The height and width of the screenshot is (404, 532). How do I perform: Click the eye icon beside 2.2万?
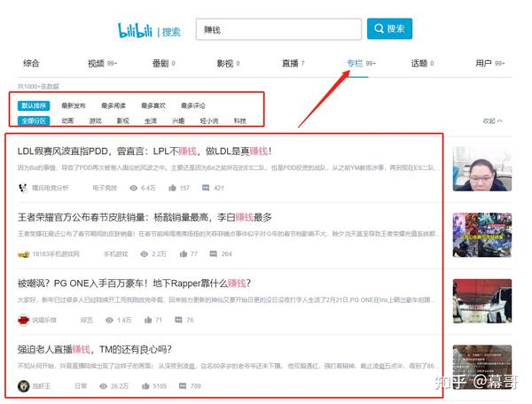[145, 254]
